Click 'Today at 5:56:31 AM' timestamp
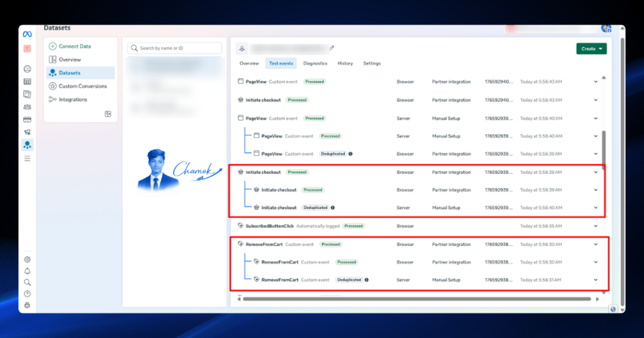 540,280
